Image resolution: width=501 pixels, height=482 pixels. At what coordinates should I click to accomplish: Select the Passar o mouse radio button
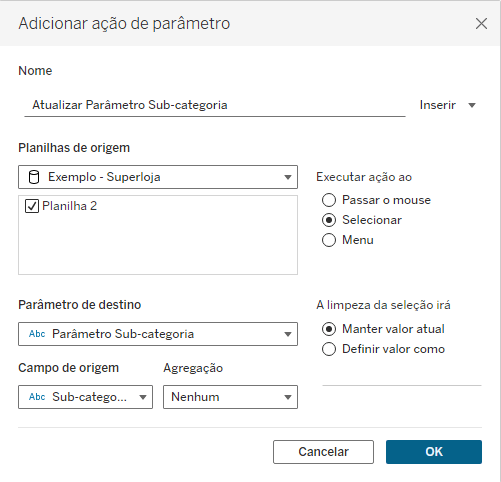tap(329, 200)
